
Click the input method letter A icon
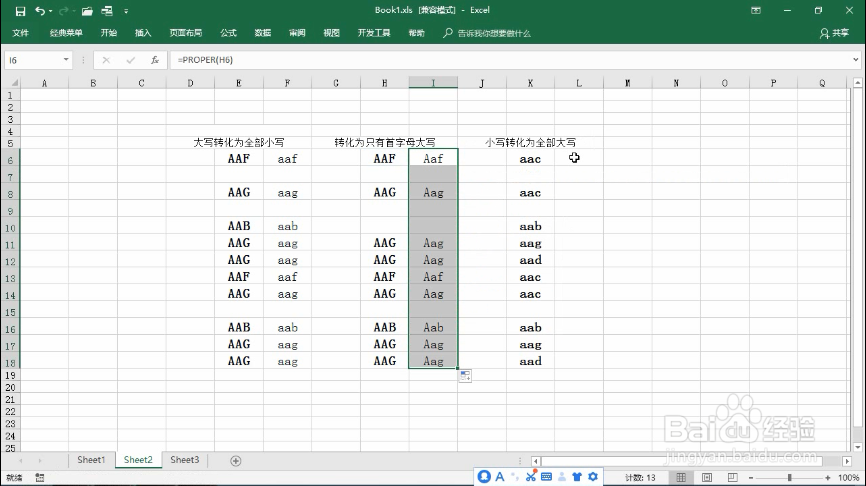tap(500, 477)
